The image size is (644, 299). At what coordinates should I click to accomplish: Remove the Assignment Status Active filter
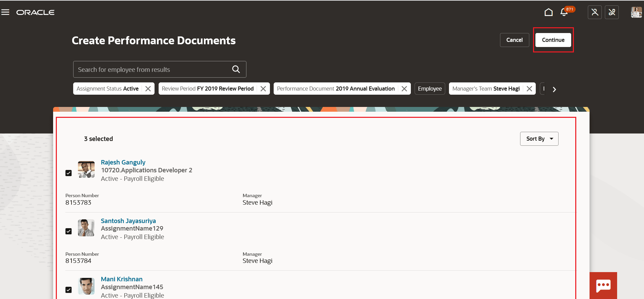pyautogui.click(x=148, y=89)
